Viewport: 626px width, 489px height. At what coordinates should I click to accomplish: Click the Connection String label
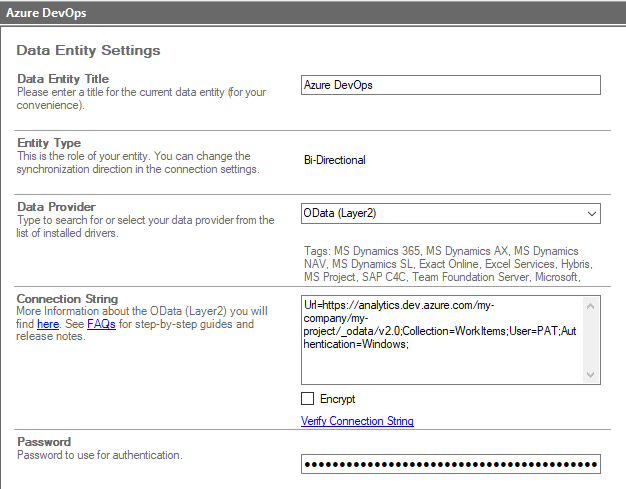pyautogui.click(x=67, y=299)
